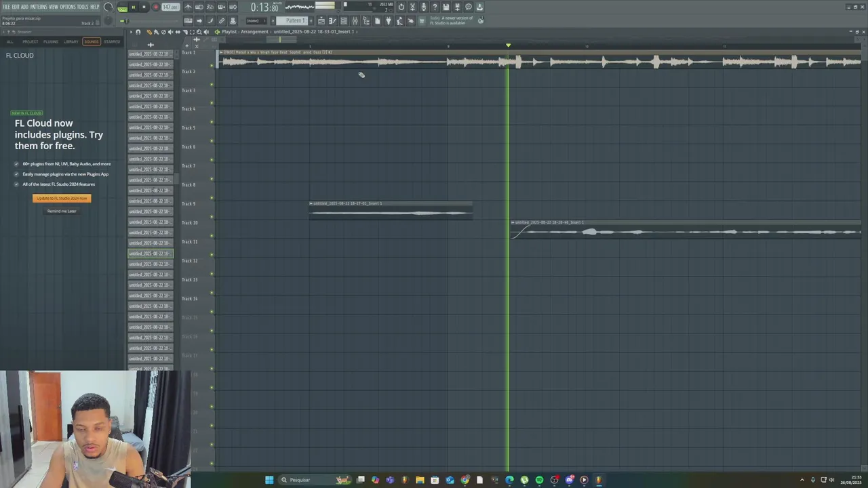Open the Piano roll view icon
868x488 pixels.
click(x=332, y=20)
